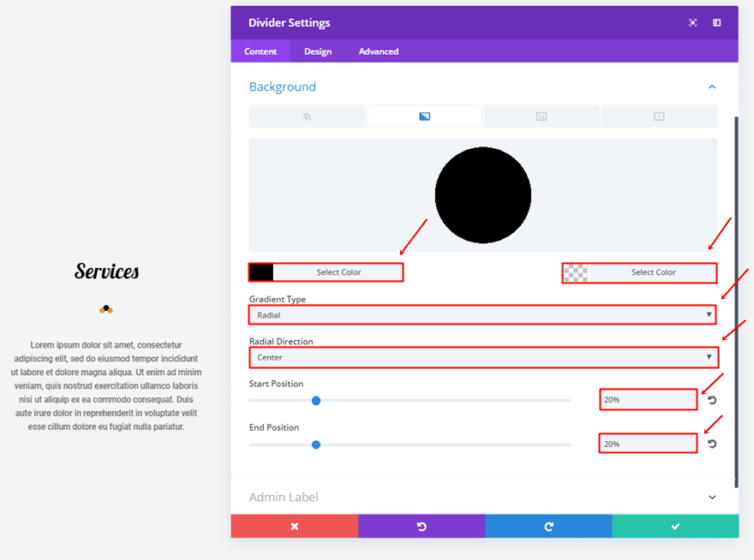This screenshot has width=754, height=560.
Task: Click the blue redo button
Action: tap(548, 527)
